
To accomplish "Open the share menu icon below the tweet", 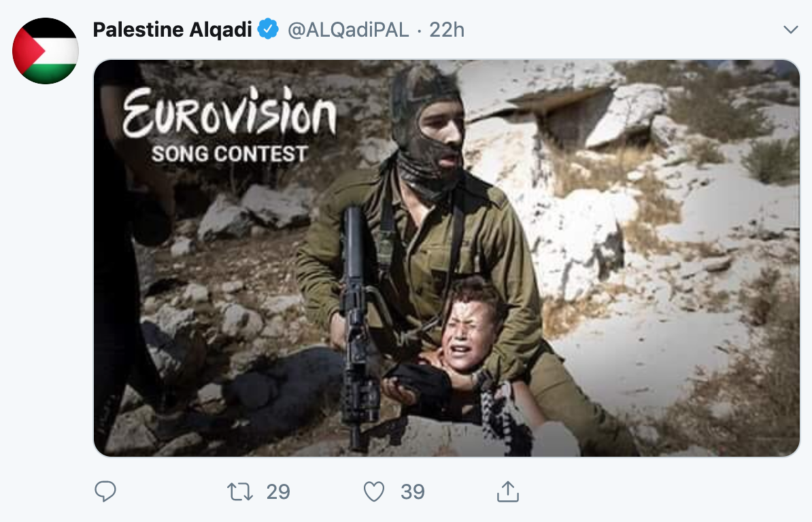I will tap(507, 491).
